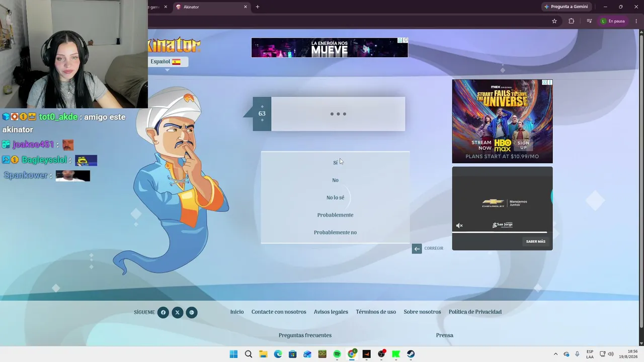Image resolution: width=644 pixels, height=362 pixels.
Task: Bookmark this page with the star icon
Action: coord(554,21)
